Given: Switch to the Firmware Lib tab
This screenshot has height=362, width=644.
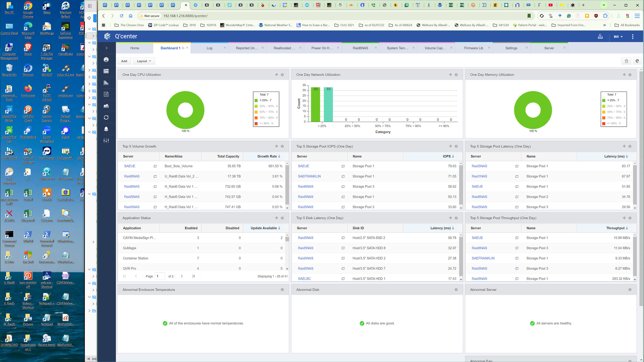Looking at the screenshot, I should pyautogui.click(x=473, y=48).
